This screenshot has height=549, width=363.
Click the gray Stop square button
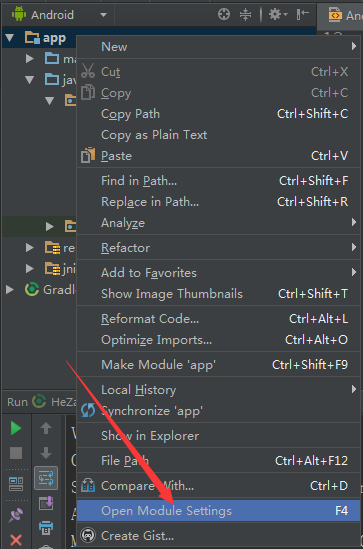(x=16, y=453)
